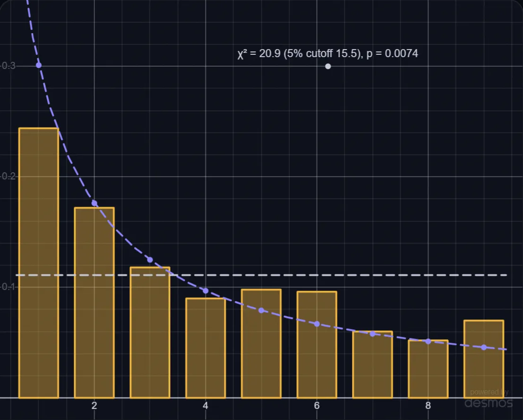Image resolution: width=523 pixels, height=420 pixels.
Task: Select the orange bar at x=3
Action: tap(150, 332)
